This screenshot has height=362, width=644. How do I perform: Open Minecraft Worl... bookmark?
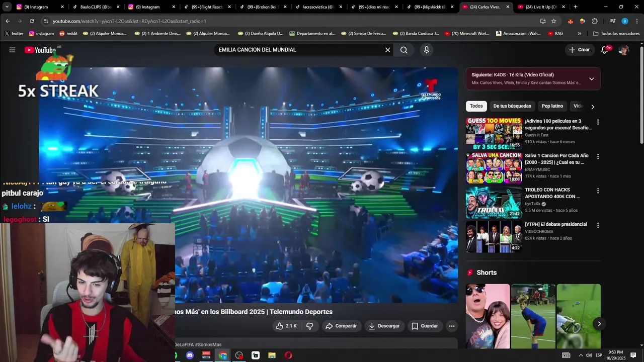(x=466, y=34)
